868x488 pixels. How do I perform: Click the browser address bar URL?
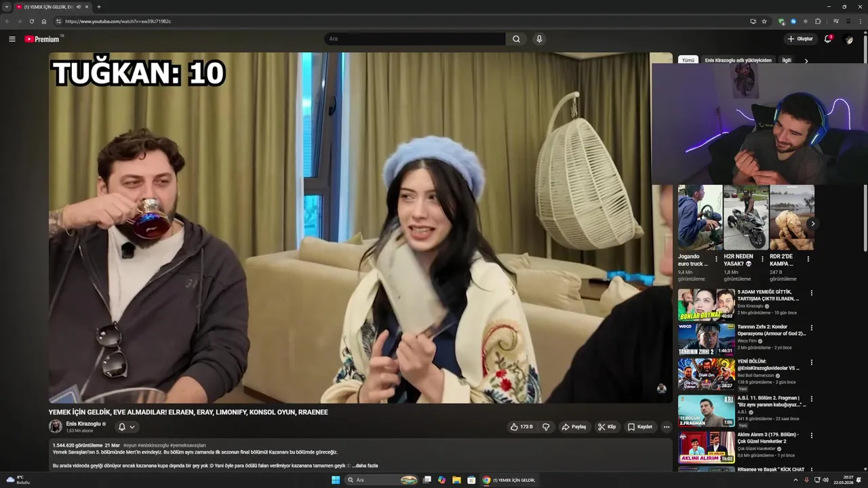click(118, 21)
